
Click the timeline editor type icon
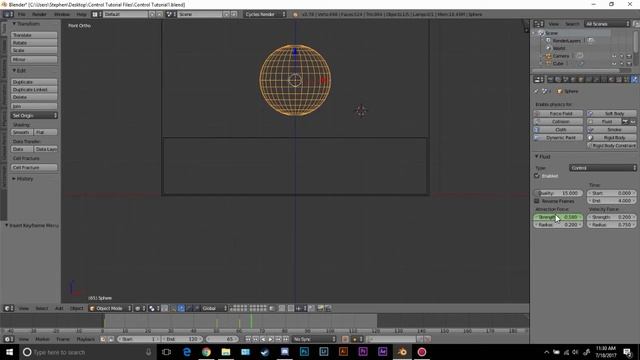[9, 339]
